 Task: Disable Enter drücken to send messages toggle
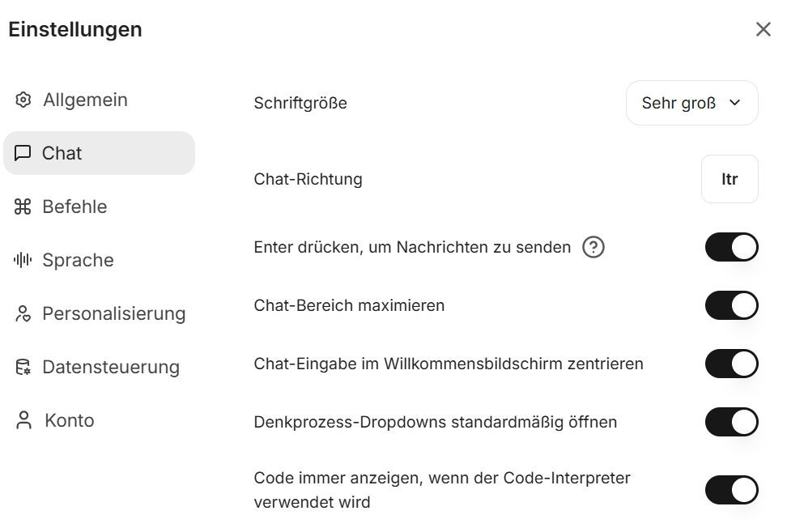731,248
